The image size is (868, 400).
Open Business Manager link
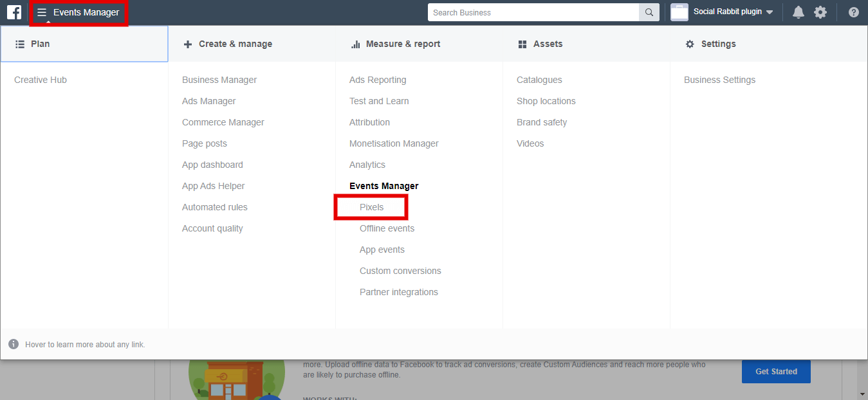pyautogui.click(x=219, y=80)
